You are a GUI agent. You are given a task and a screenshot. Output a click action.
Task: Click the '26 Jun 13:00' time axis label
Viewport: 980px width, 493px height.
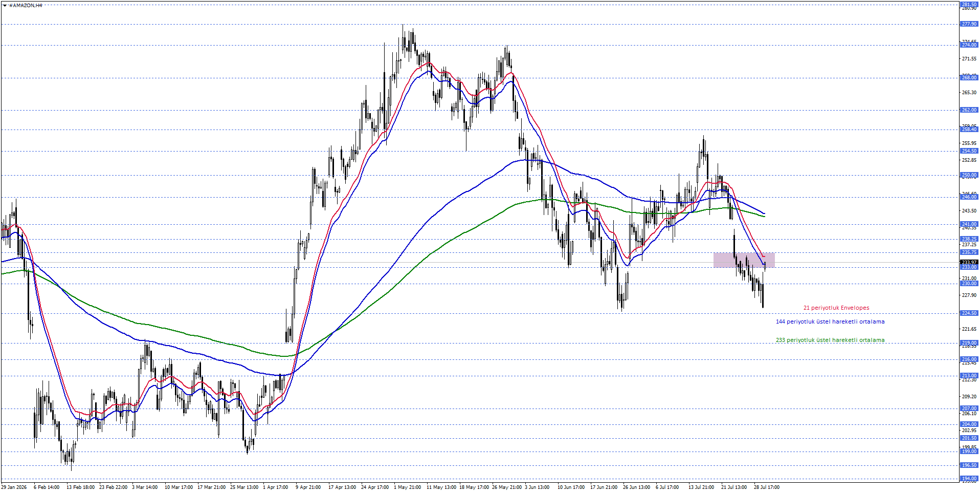636,487
